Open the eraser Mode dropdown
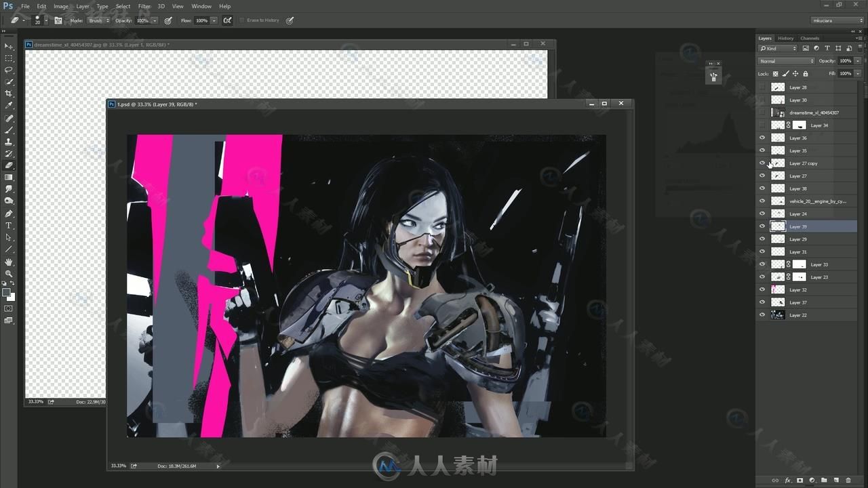 (x=99, y=20)
